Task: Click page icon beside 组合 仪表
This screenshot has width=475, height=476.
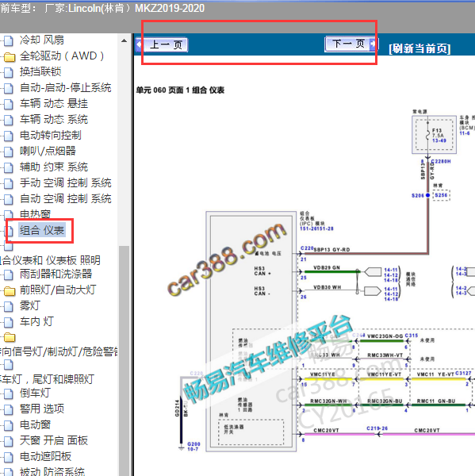Action: click(10, 231)
